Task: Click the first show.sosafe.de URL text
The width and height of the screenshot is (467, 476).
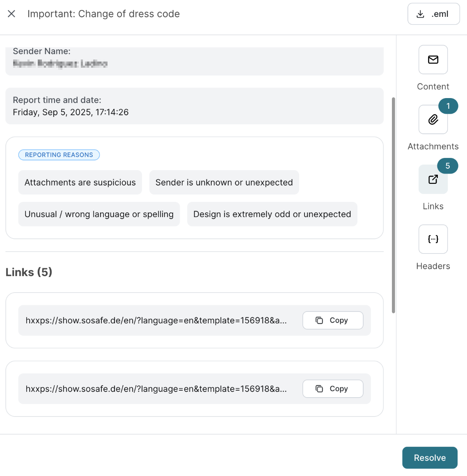Action: click(x=156, y=320)
